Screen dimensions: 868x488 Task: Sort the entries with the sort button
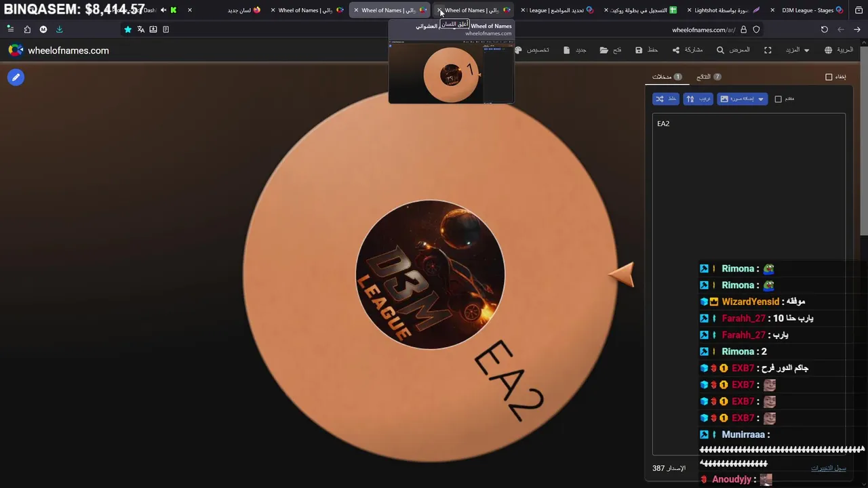(698, 99)
